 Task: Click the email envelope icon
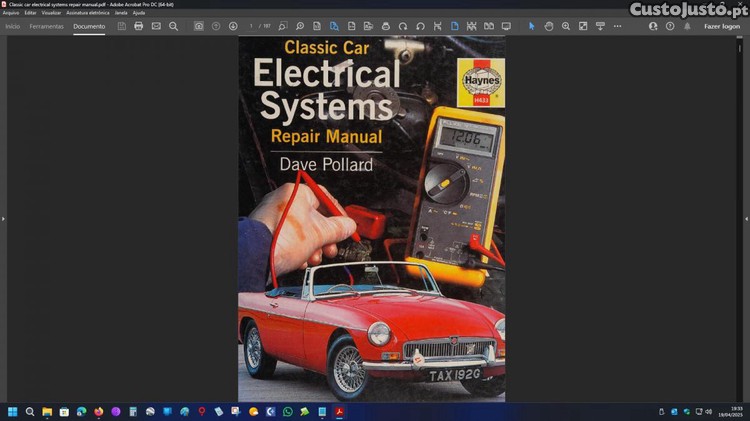point(156,26)
